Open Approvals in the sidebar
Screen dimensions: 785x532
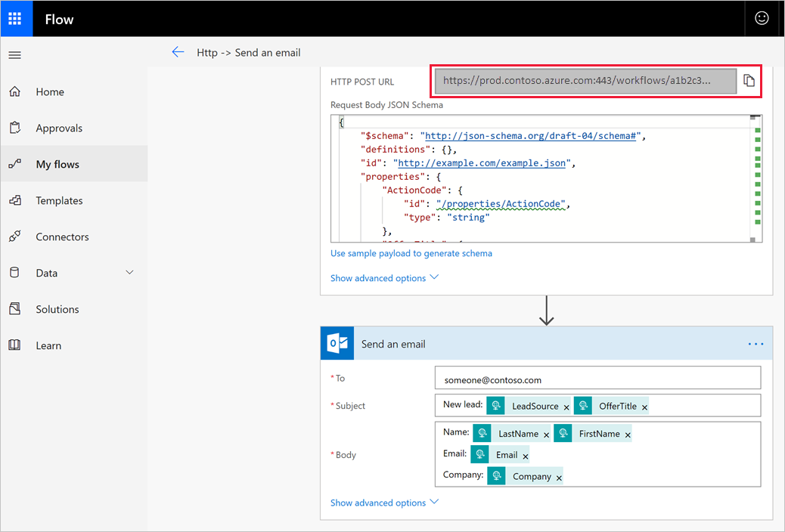pos(74,128)
